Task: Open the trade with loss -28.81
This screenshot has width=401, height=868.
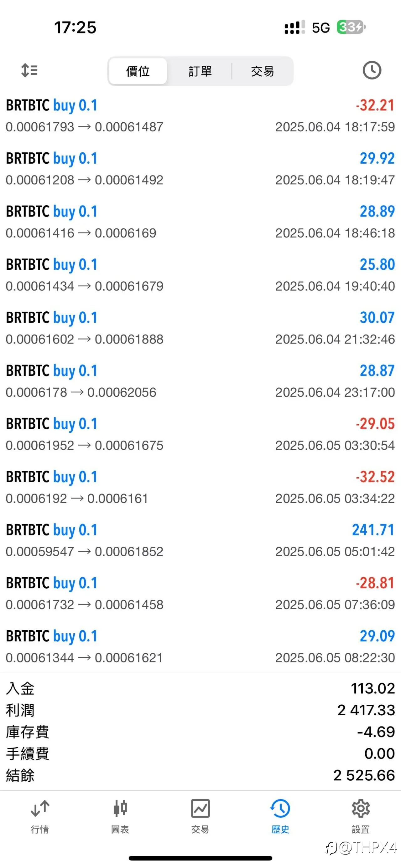Action: (200, 593)
